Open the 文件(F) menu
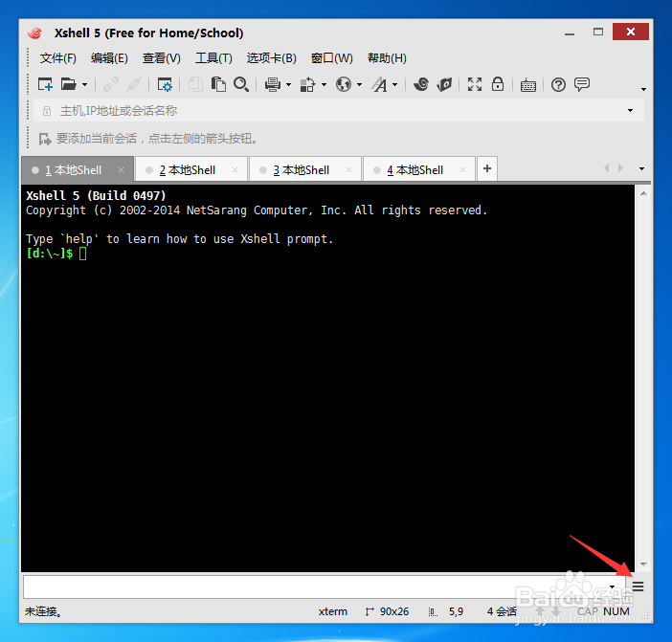Image resolution: width=672 pixels, height=642 pixels. pyautogui.click(x=57, y=58)
